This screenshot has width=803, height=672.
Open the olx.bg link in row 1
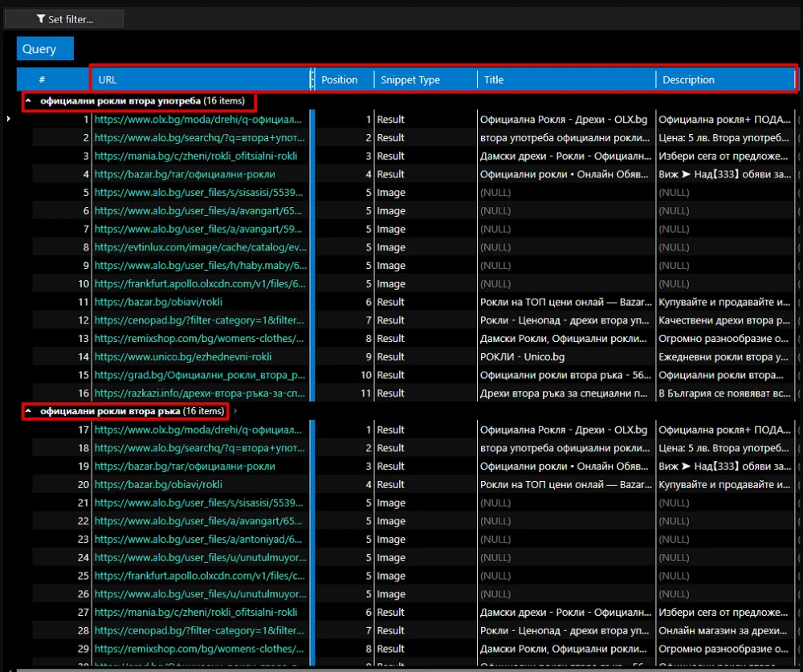(x=198, y=120)
